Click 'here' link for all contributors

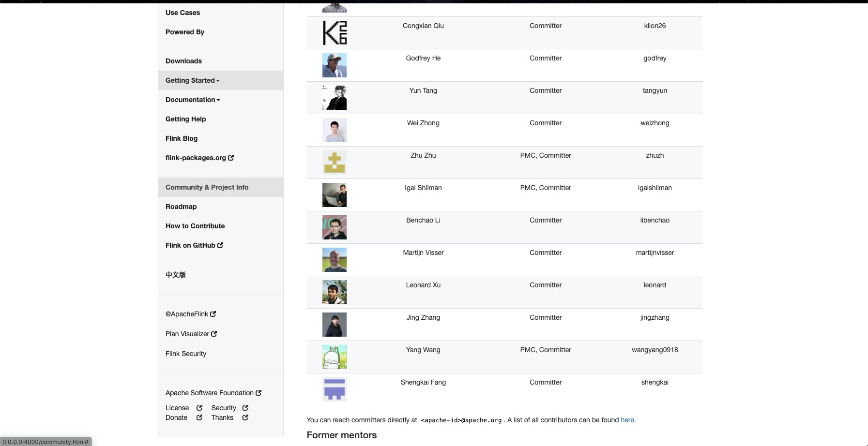(627, 420)
